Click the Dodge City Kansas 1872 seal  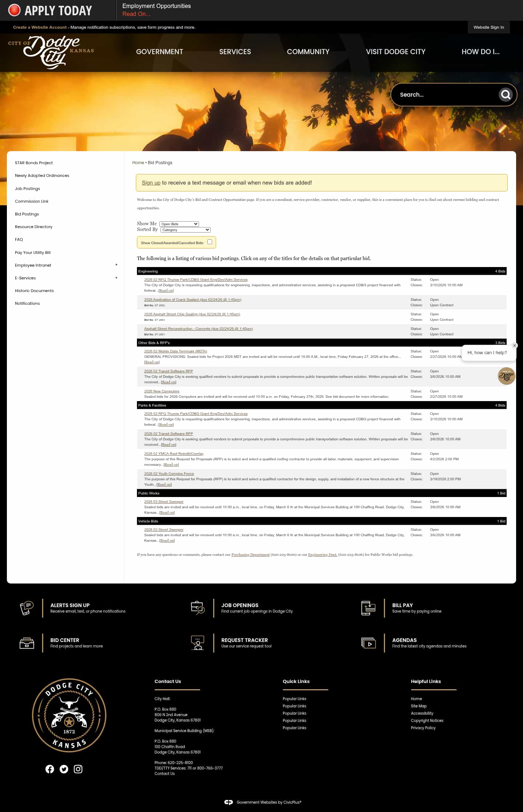pyautogui.click(x=69, y=715)
